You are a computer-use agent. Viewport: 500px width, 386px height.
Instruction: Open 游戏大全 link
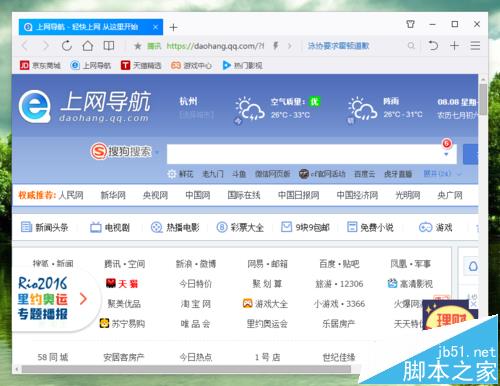tap(265, 304)
